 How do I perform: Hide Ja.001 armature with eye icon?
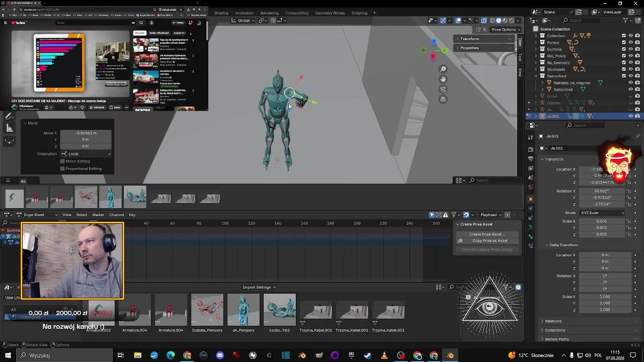click(631, 116)
